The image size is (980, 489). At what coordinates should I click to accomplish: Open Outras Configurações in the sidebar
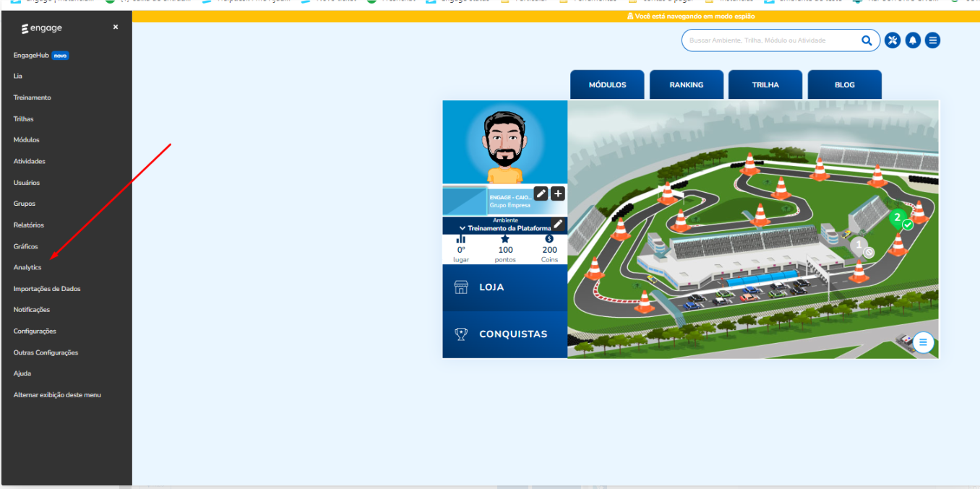coord(46,352)
